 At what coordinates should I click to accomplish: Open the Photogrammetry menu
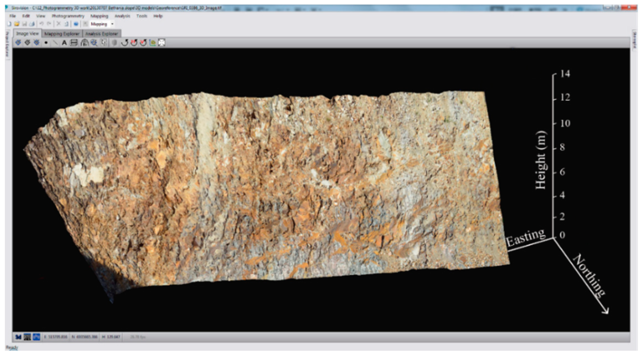(x=68, y=16)
